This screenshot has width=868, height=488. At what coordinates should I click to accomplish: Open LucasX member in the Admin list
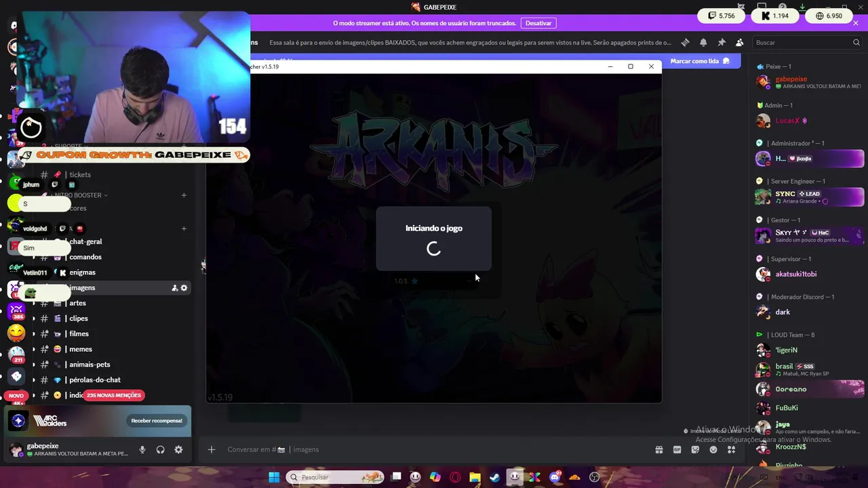pos(809,121)
